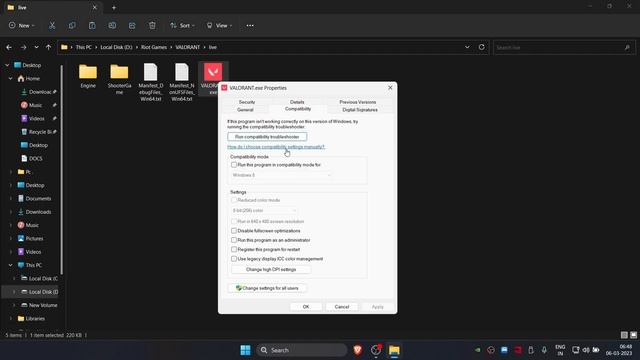
Task: Open Downloads under Home in sidebar
Action: 40,92
